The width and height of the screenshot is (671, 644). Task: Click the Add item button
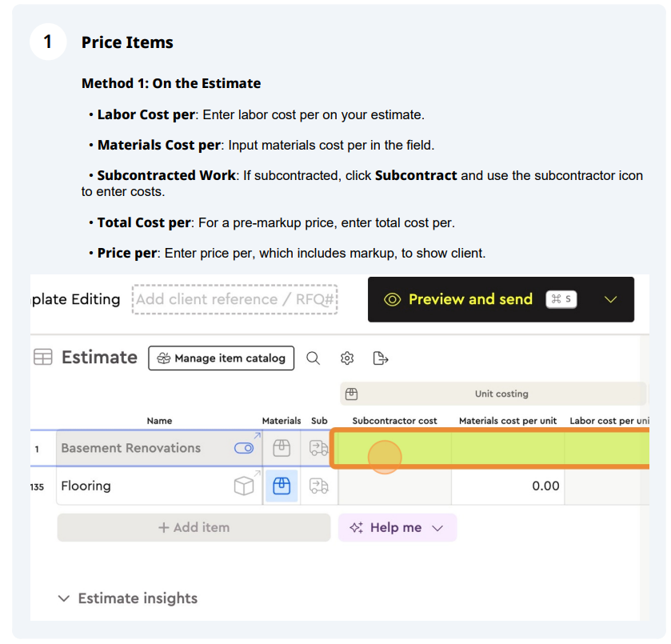[x=194, y=527]
